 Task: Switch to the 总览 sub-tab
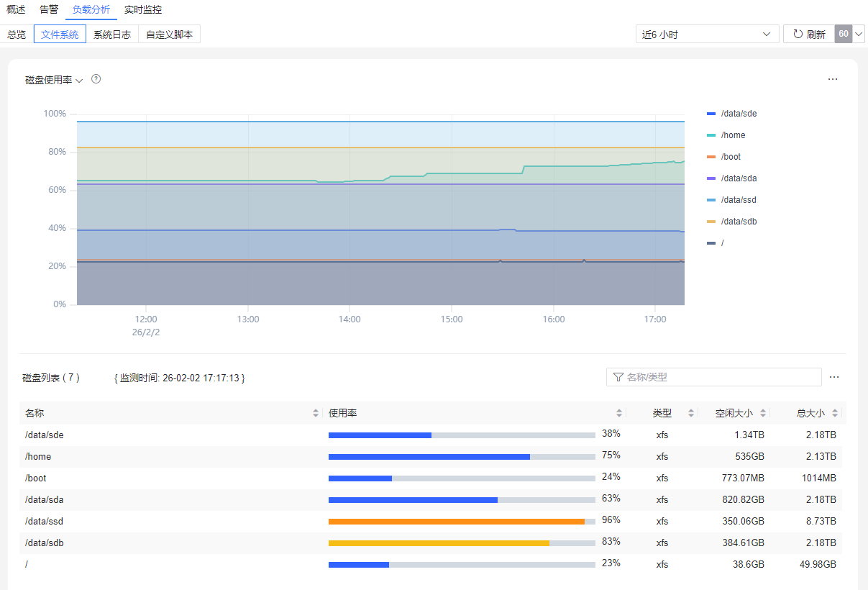coord(17,34)
